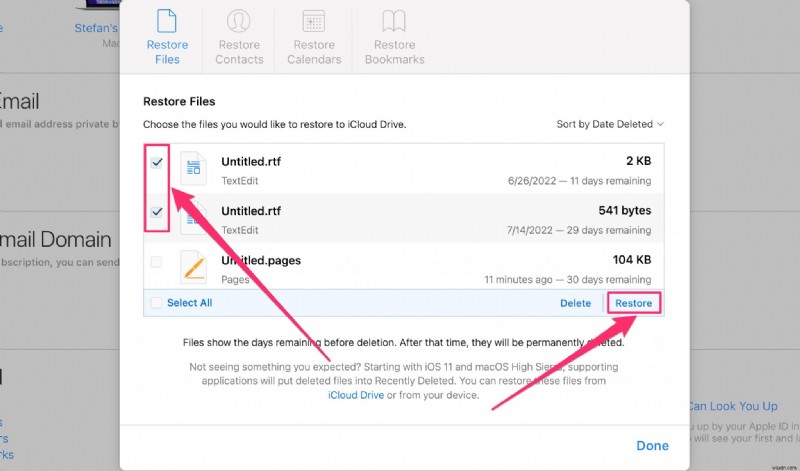Click the Select All label
This screenshot has width=800, height=471.
[x=189, y=303]
